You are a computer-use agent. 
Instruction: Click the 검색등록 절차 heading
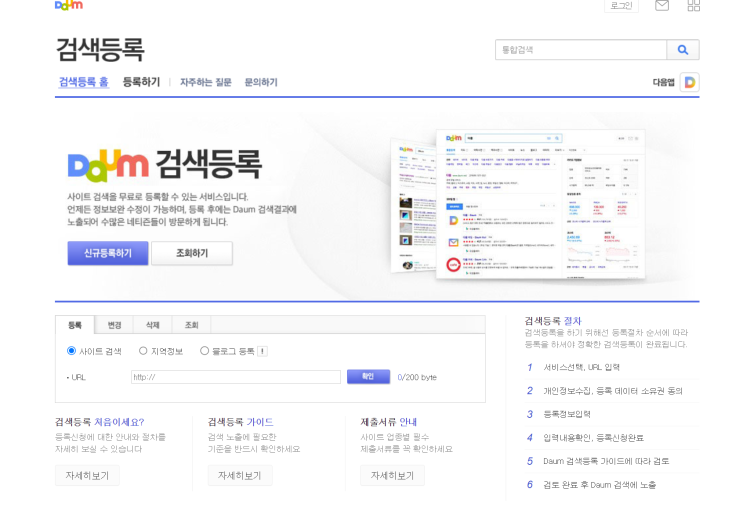coord(553,321)
